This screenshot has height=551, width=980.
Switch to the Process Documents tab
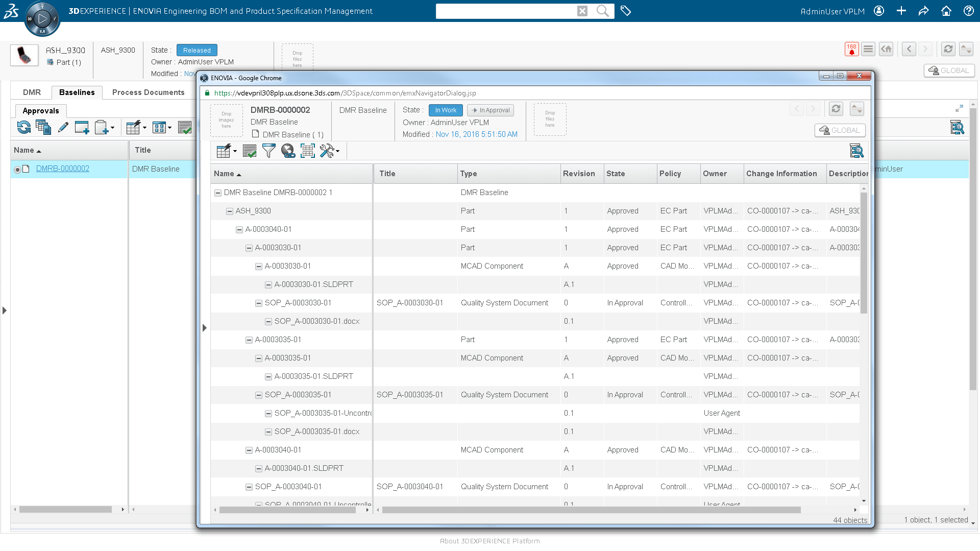tap(149, 92)
